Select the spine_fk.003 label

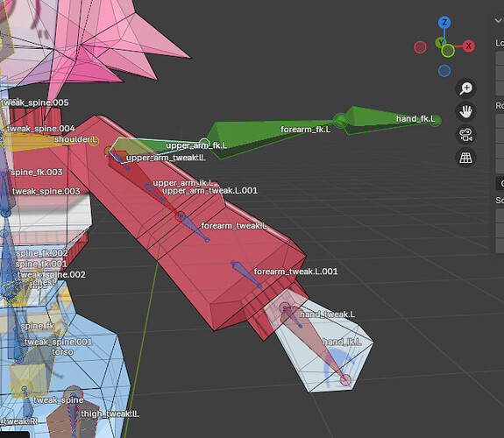(x=37, y=173)
